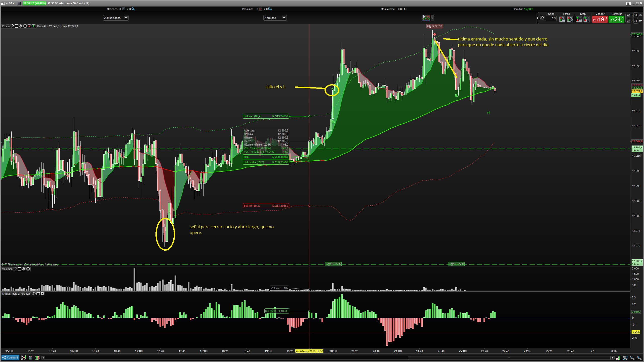644x362 pixels.
Task: Click the horizontal chart scrollbar track
Action: point(226,358)
